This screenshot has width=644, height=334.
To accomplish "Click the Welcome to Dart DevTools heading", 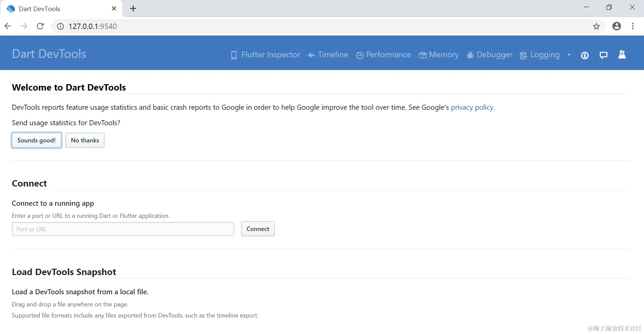I will [69, 88].
